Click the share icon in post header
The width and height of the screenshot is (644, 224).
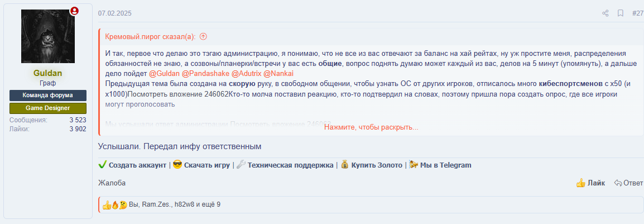[605, 13]
